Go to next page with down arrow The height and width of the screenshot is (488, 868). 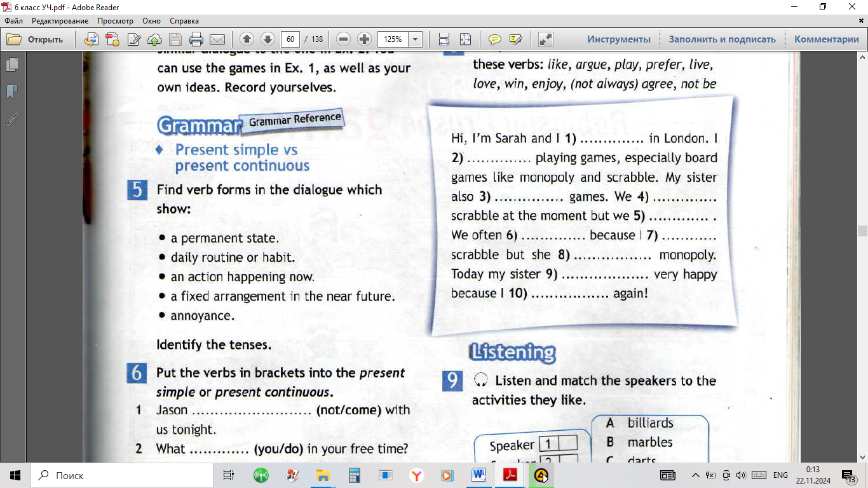click(268, 39)
